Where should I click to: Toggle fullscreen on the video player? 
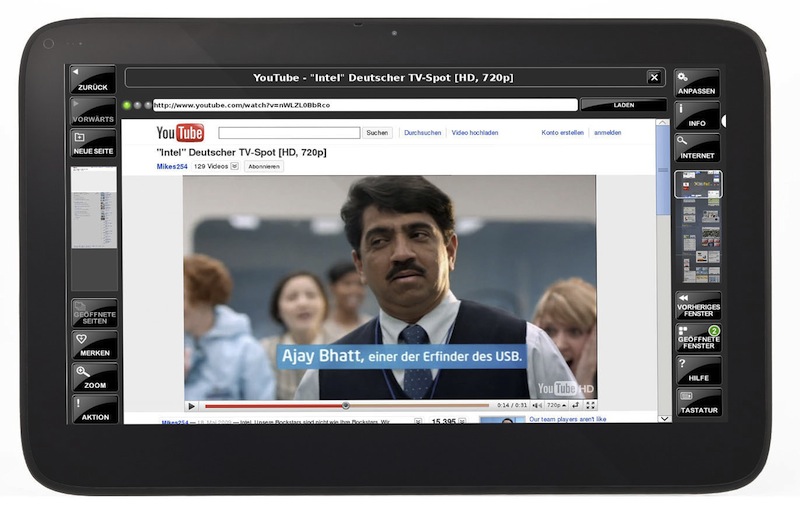tap(591, 405)
